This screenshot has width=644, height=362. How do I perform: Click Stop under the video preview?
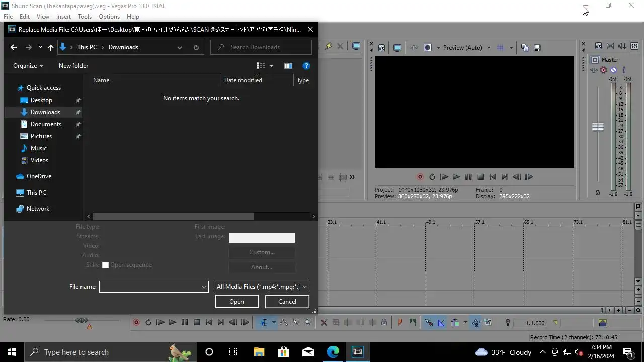tap(480, 177)
